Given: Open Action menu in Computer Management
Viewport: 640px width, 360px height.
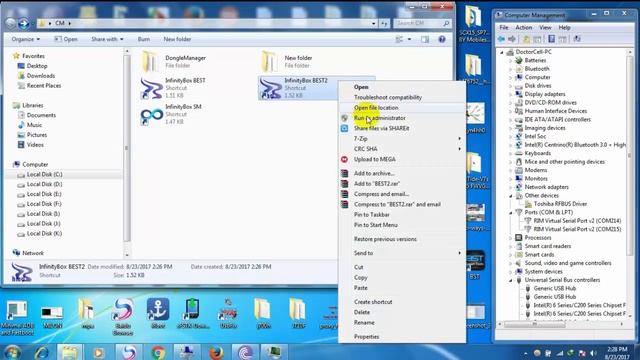Looking at the screenshot, I should [x=523, y=27].
